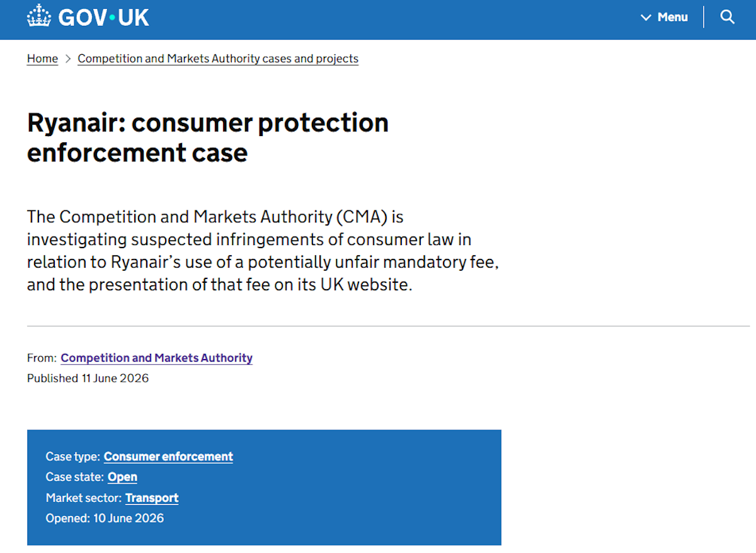Click the GOV.UK crown logo icon
The height and width of the screenshot is (553, 756).
[x=40, y=16]
